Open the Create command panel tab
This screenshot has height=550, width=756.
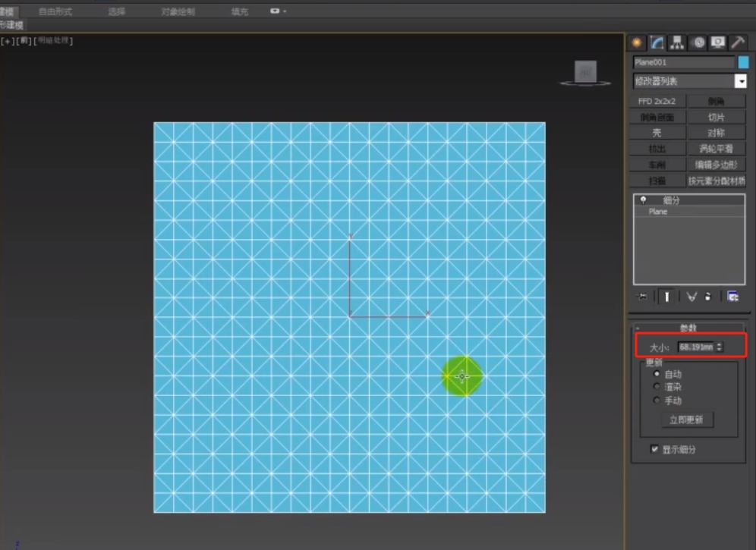637,43
